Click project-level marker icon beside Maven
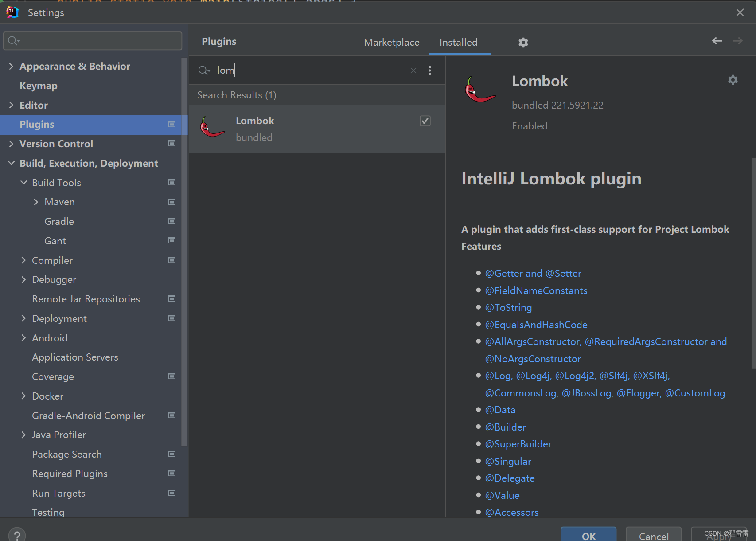Image resolution: width=756 pixels, height=541 pixels. [172, 202]
